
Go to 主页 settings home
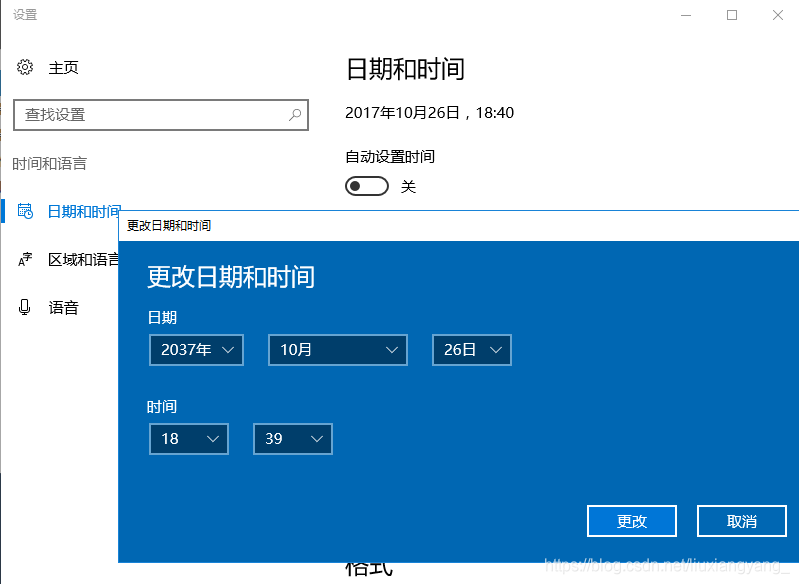tap(63, 67)
